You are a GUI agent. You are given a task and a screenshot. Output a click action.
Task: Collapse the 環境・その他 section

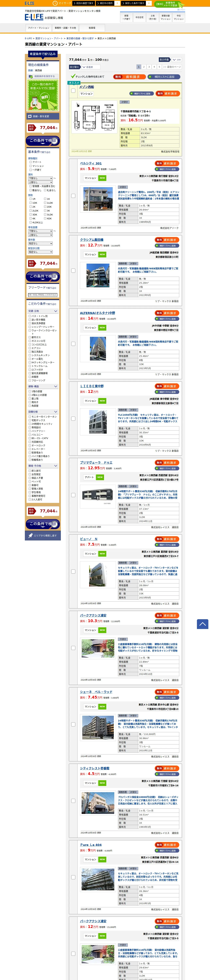[x=43, y=466]
